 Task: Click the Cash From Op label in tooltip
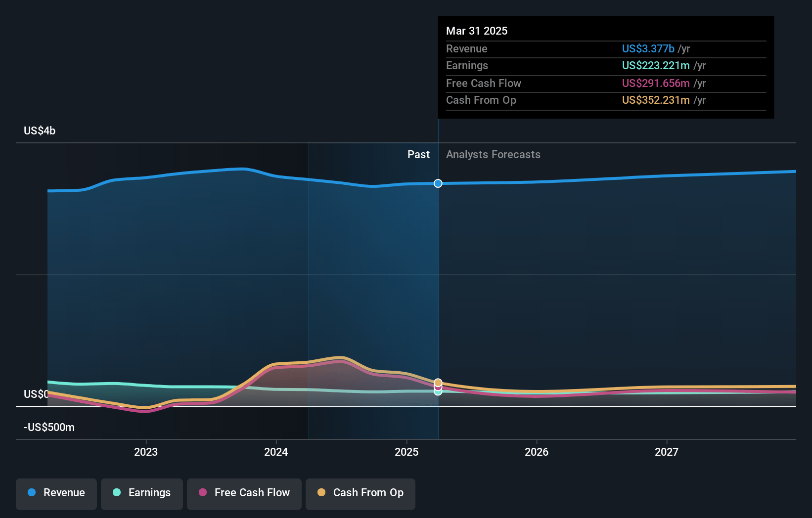coord(481,100)
